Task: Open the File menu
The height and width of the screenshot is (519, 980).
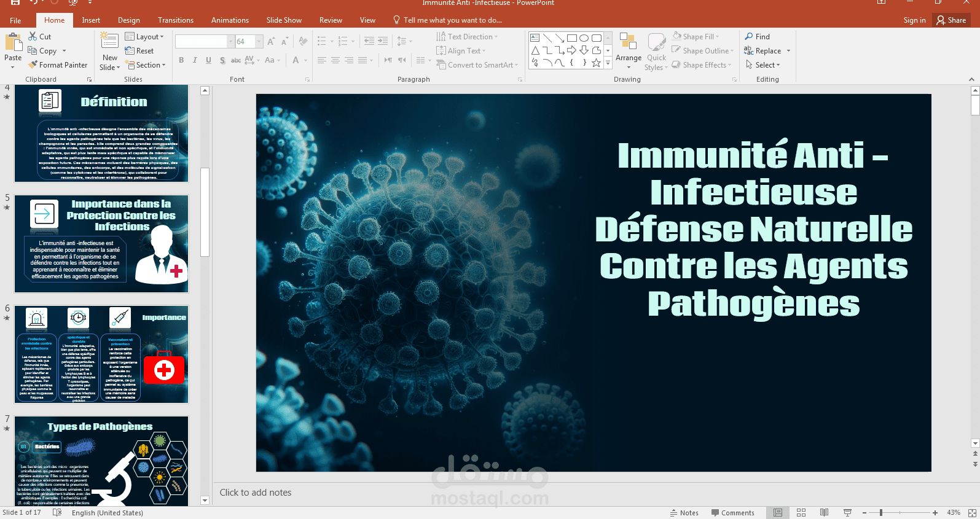Action: point(15,20)
